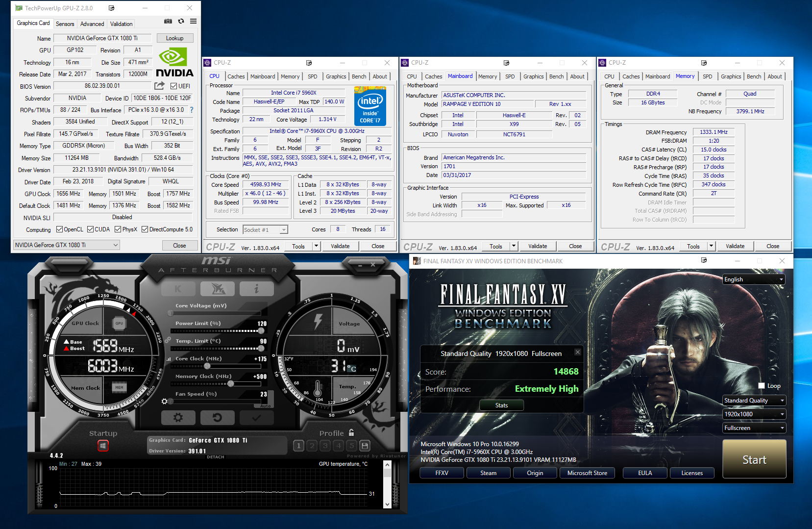Click the GPU chip icon in gauge

pos(119,323)
